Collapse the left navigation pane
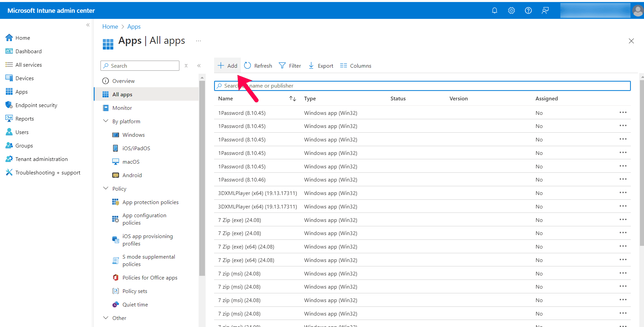This screenshot has width=644, height=327. 88,25
